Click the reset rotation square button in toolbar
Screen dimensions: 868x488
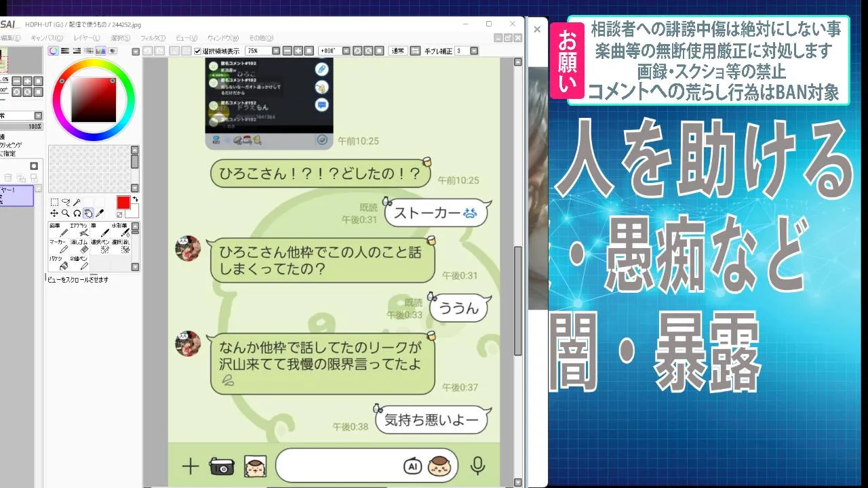(x=379, y=51)
